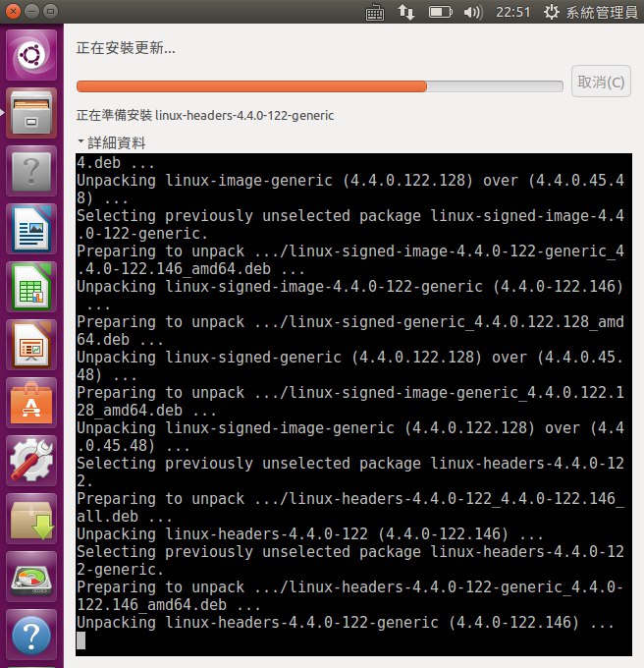Open the battery status indicator
644x668 pixels.
[x=440, y=12]
